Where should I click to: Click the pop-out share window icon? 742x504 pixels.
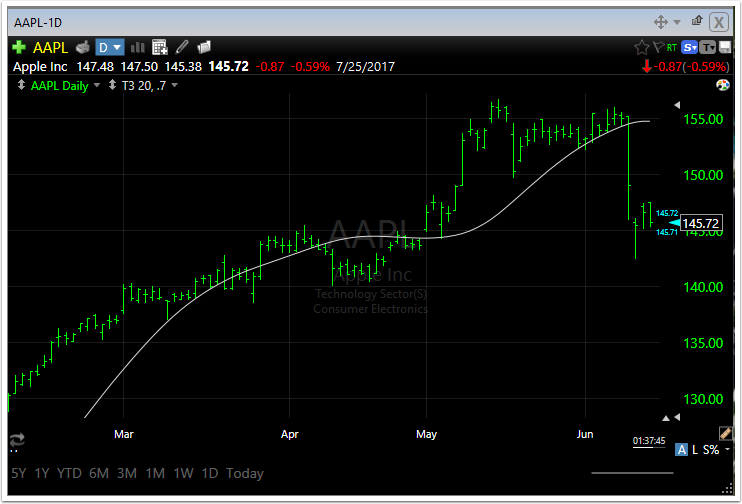pos(697,20)
